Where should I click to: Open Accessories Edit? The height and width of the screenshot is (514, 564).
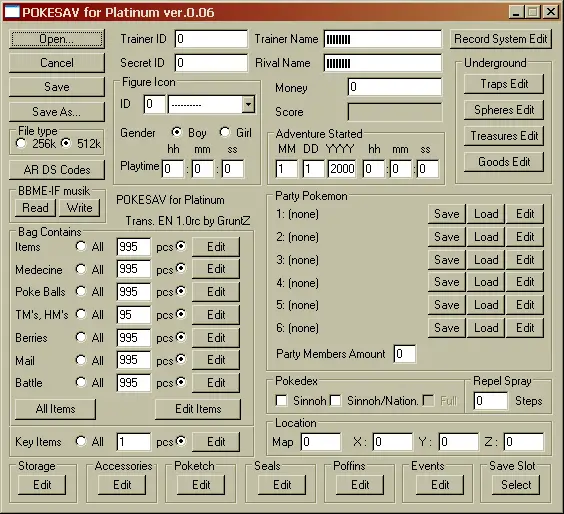tap(122, 485)
